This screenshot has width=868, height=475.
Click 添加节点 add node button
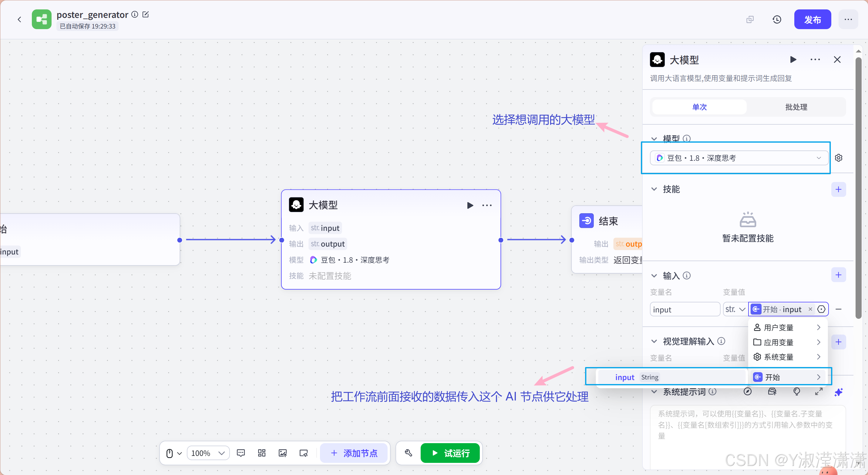point(353,453)
